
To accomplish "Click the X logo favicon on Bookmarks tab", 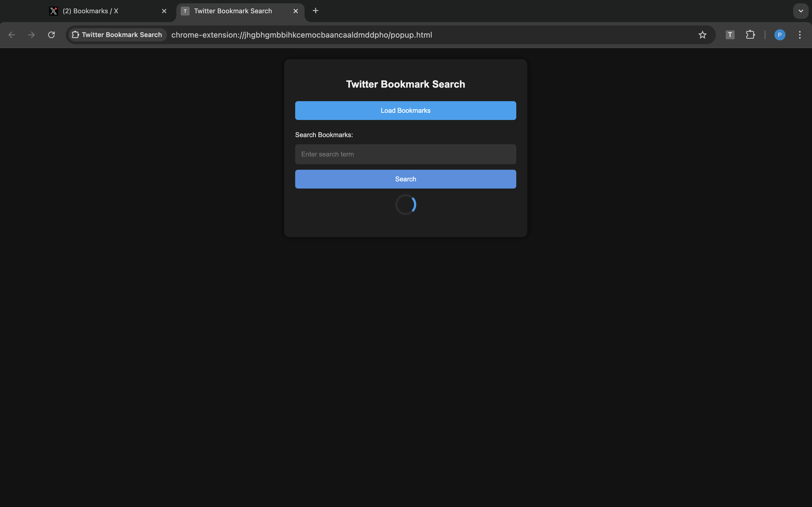I will point(54,11).
